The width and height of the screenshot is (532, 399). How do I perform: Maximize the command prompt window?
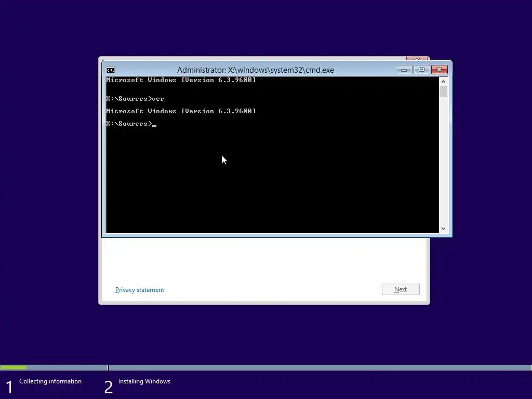pyautogui.click(x=421, y=70)
